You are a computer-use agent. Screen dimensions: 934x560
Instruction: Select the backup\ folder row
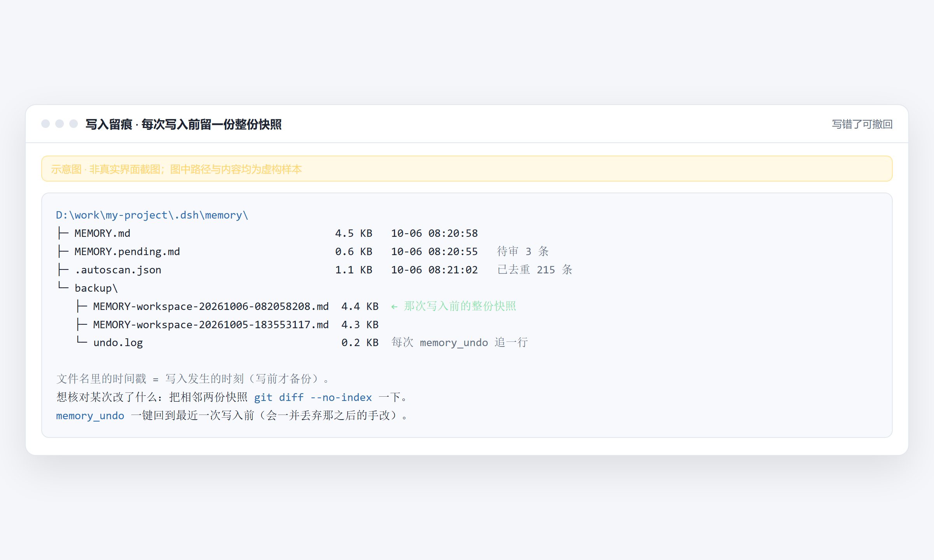tap(87, 288)
